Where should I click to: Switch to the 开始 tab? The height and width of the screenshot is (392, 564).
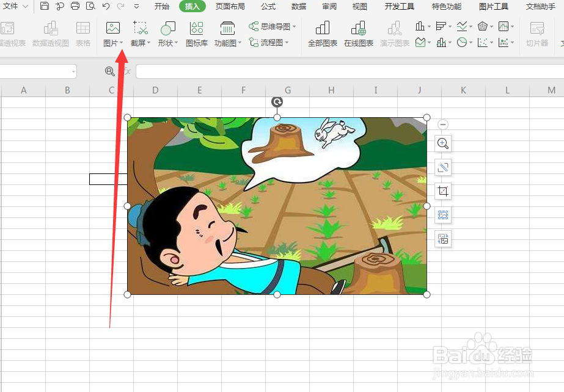tap(161, 7)
